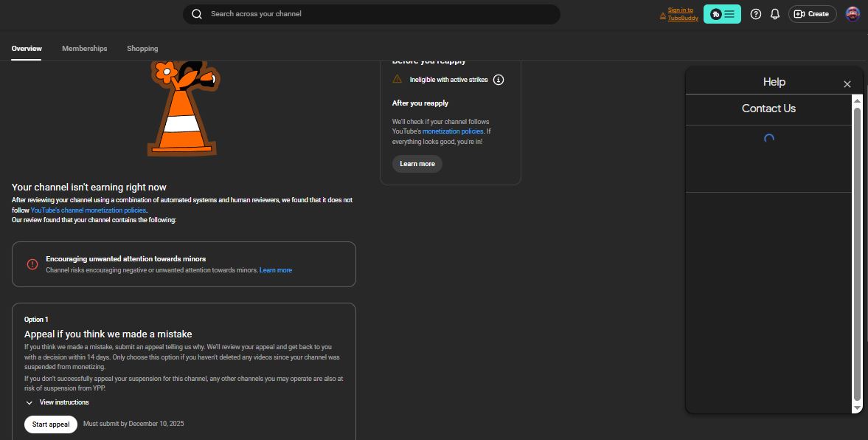Click Help panel scroll up arrow
The image size is (868, 440).
[x=857, y=100]
